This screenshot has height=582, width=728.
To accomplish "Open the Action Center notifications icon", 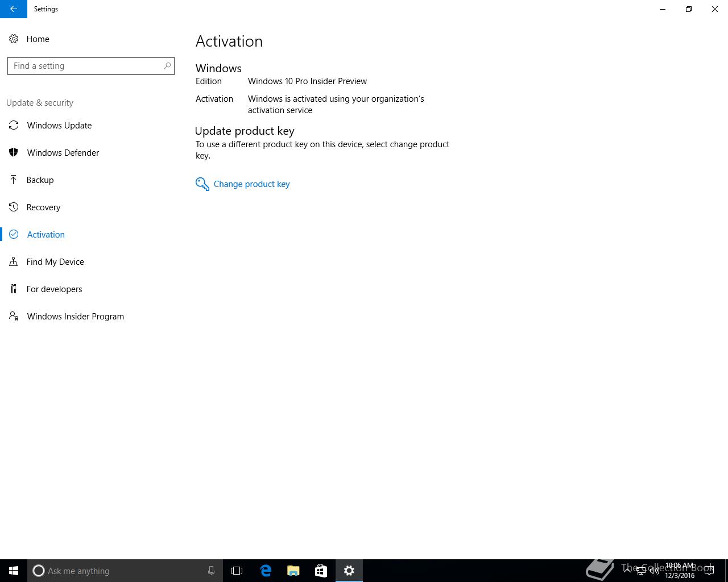I will [709, 571].
